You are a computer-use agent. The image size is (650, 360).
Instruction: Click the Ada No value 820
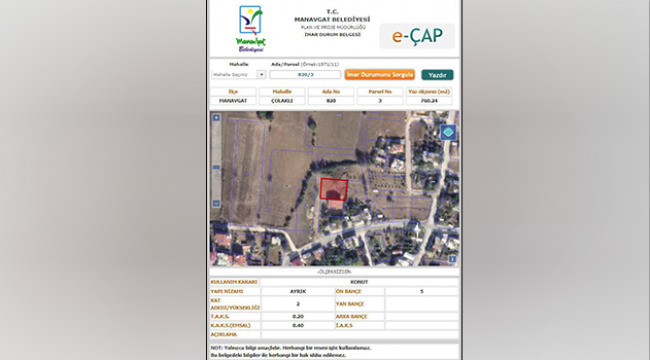click(331, 101)
